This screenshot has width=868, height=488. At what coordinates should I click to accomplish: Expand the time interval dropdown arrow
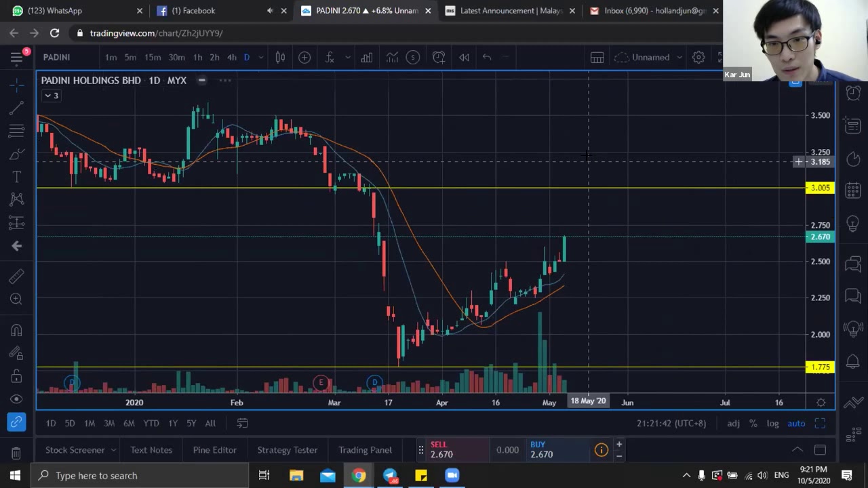[x=260, y=58]
